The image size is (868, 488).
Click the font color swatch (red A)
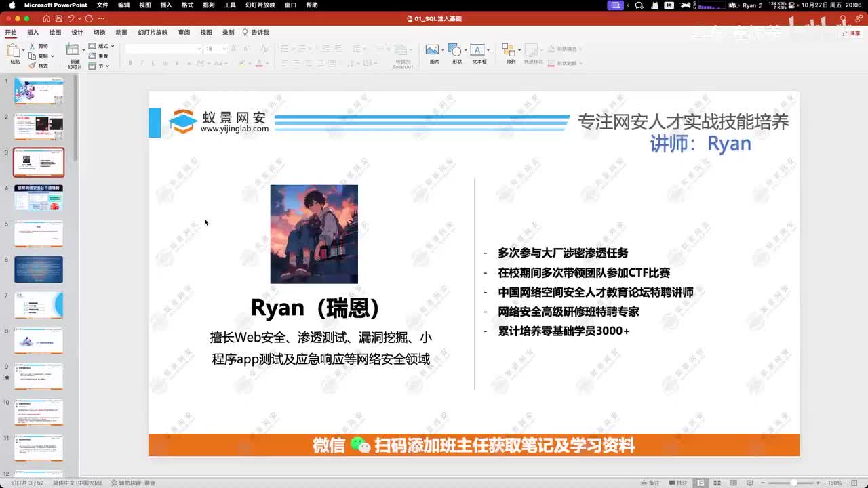[x=258, y=63]
